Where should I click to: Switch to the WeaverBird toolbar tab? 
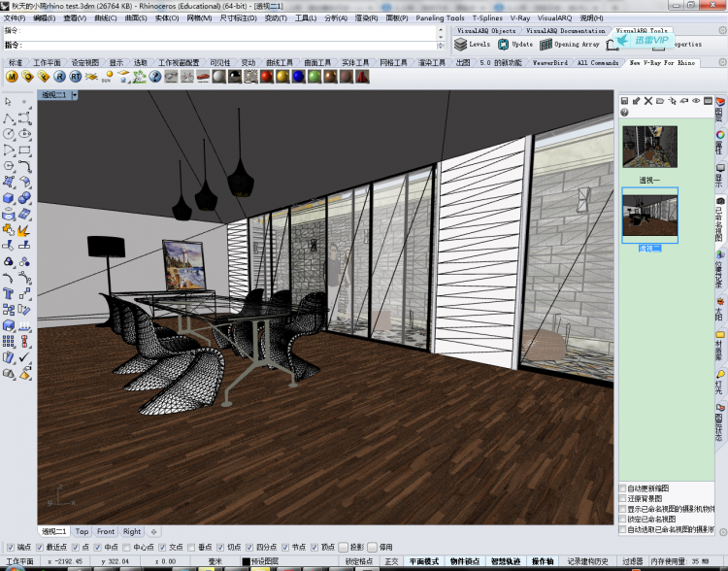point(549,63)
